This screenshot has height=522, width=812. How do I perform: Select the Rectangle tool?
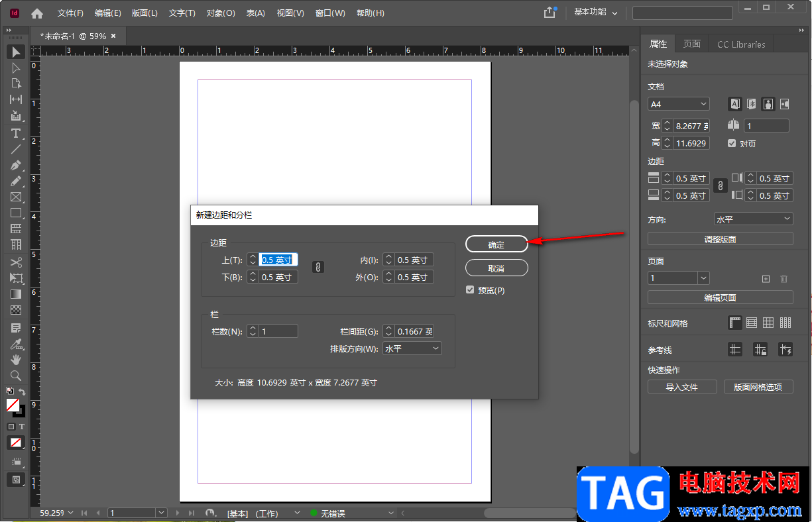(16, 213)
